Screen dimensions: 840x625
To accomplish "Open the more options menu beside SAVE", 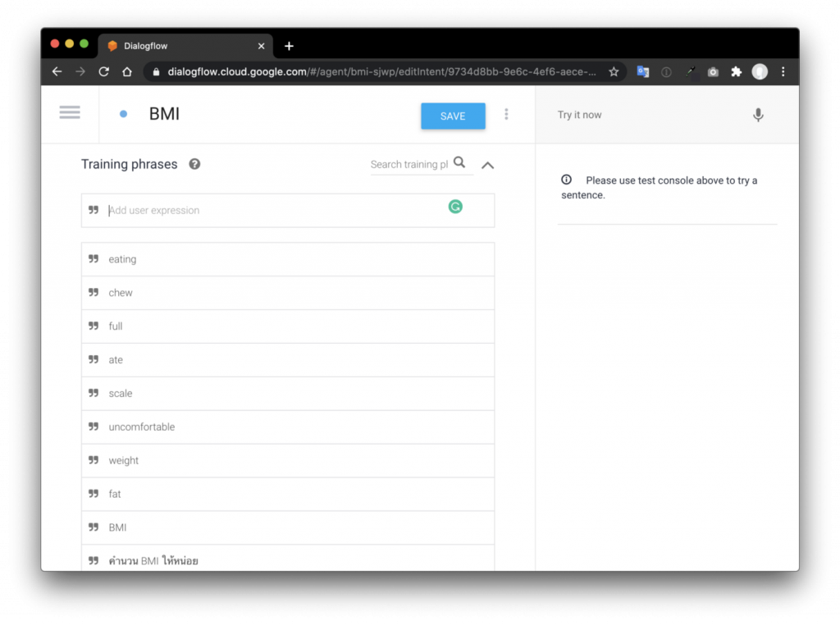I will (x=506, y=114).
